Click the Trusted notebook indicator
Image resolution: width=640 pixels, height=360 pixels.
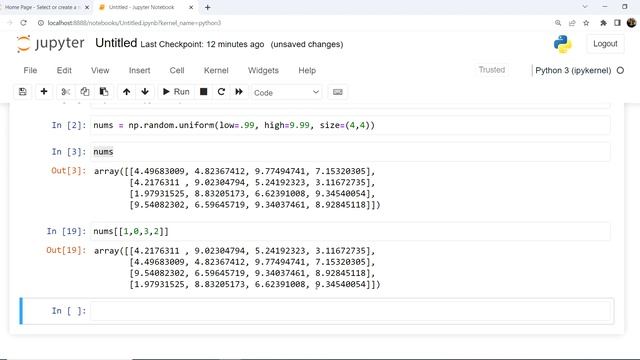pos(492,70)
